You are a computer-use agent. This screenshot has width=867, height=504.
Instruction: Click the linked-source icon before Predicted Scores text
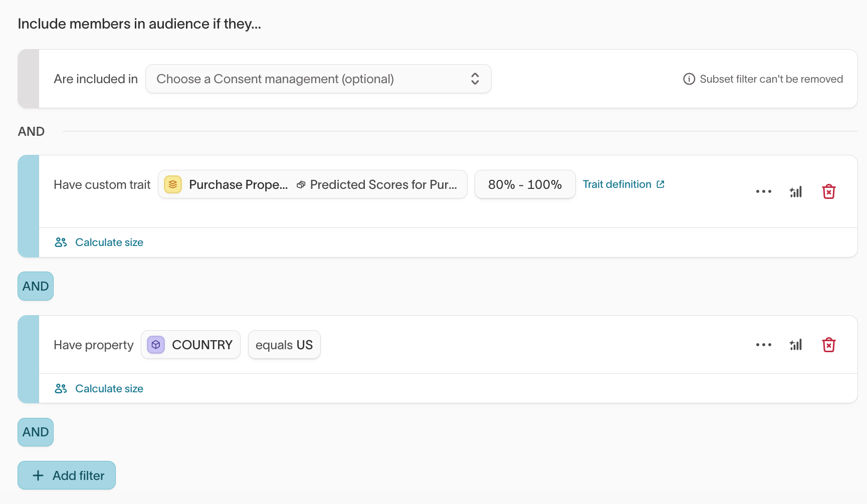point(301,185)
